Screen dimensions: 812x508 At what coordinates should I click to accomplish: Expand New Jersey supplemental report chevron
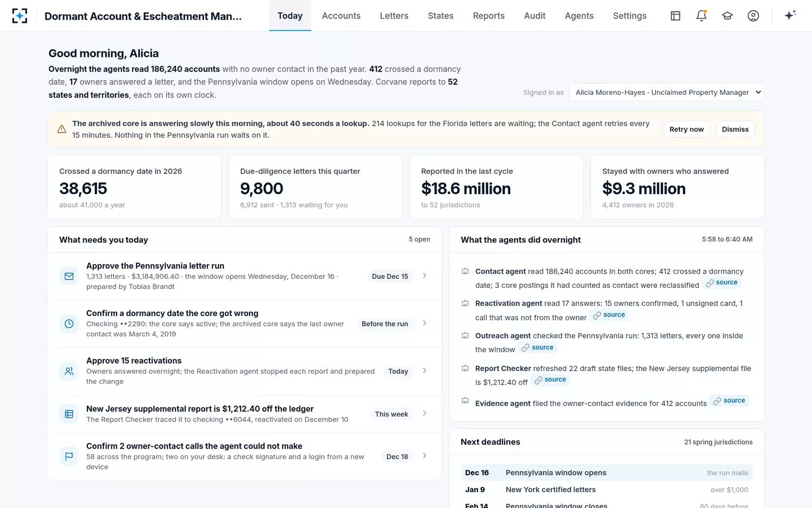click(x=425, y=414)
